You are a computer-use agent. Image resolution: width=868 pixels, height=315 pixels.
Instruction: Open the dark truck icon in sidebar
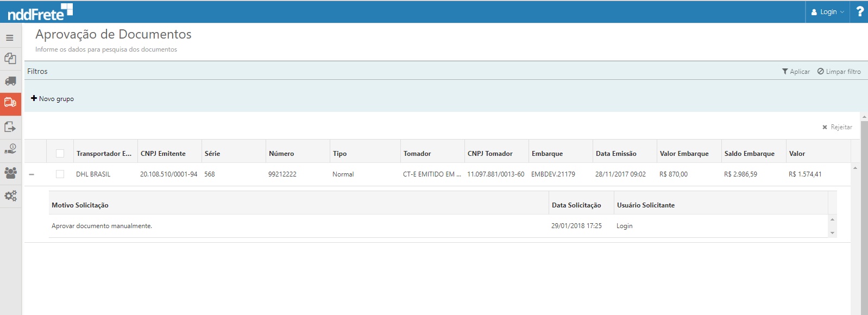coord(10,81)
